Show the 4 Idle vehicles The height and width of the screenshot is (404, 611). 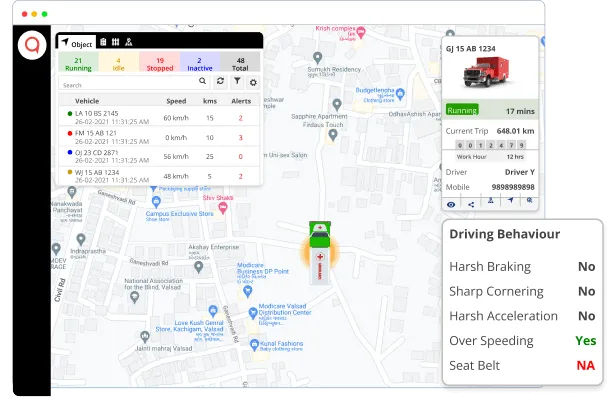pos(119,64)
